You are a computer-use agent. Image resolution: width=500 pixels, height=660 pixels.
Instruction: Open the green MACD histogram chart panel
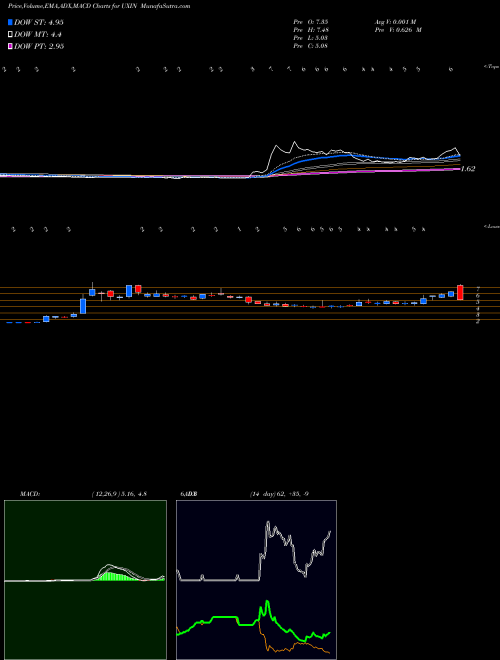pos(85,580)
